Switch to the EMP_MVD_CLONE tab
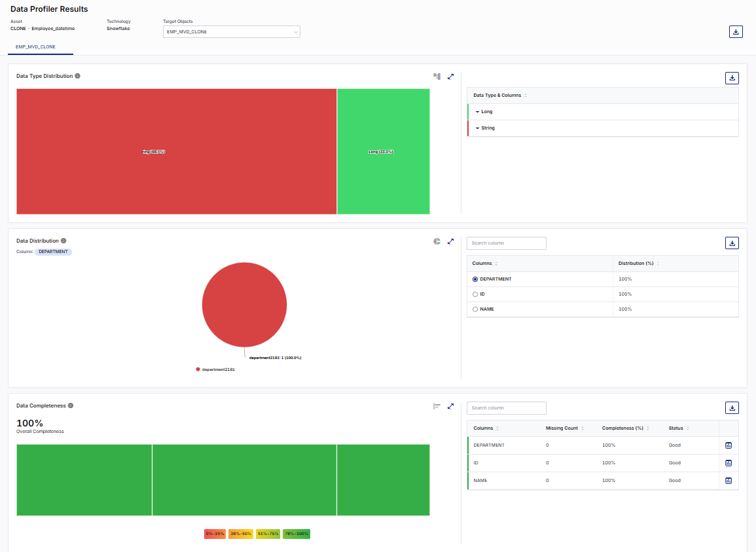This screenshot has width=756, height=552. coord(36,46)
